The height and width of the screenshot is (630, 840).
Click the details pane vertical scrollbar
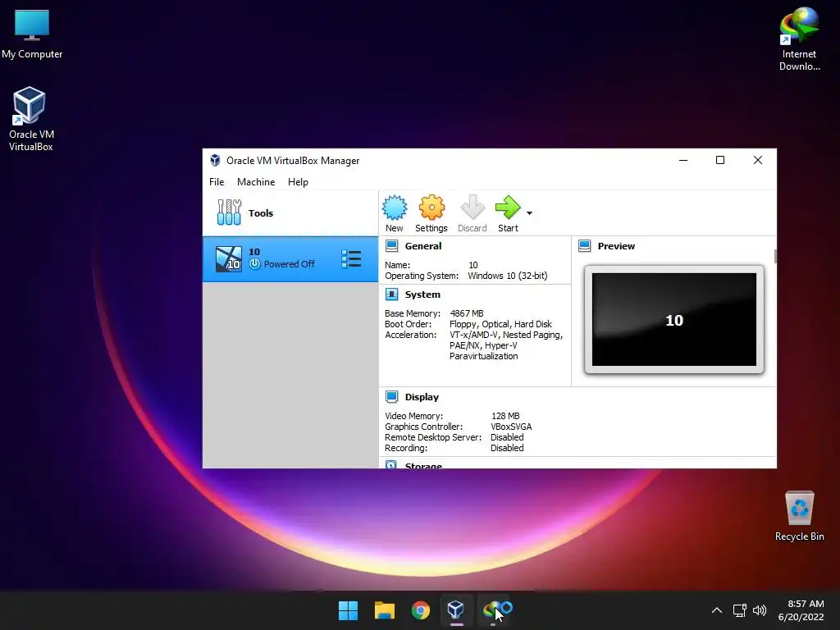(x=774, y=256)
